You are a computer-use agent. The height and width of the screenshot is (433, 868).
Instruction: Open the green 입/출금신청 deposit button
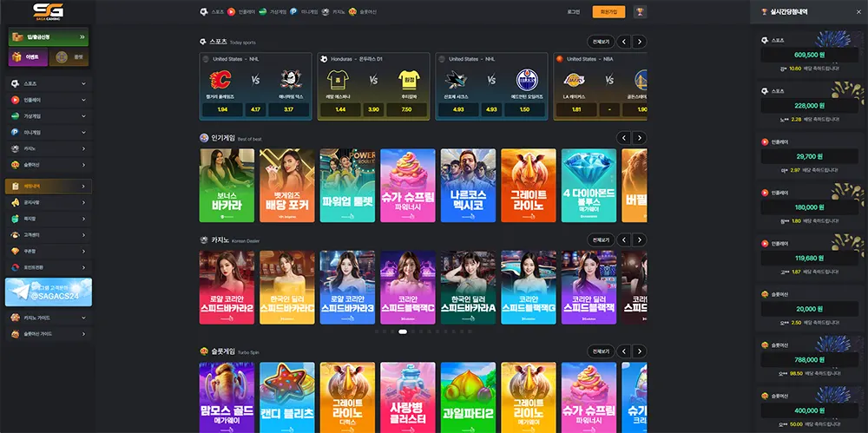pyautogui.click(x=48, y=36)
